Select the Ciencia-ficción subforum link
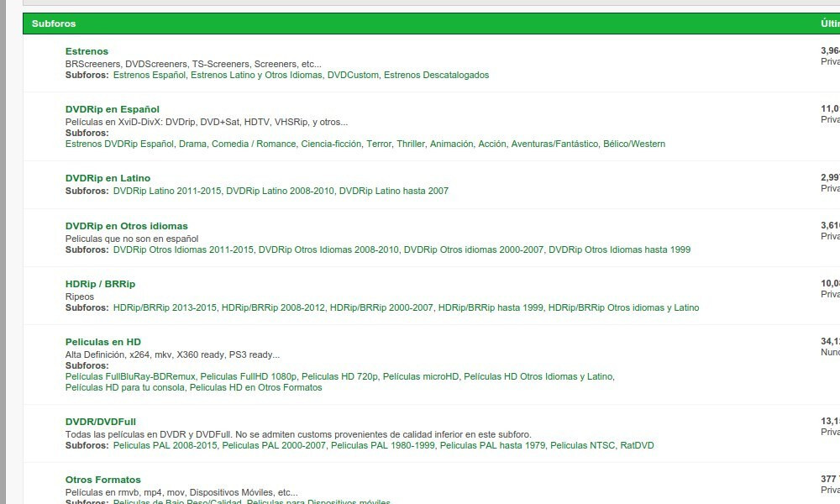This screenshot has height=504, width=840. click(331, 144)
